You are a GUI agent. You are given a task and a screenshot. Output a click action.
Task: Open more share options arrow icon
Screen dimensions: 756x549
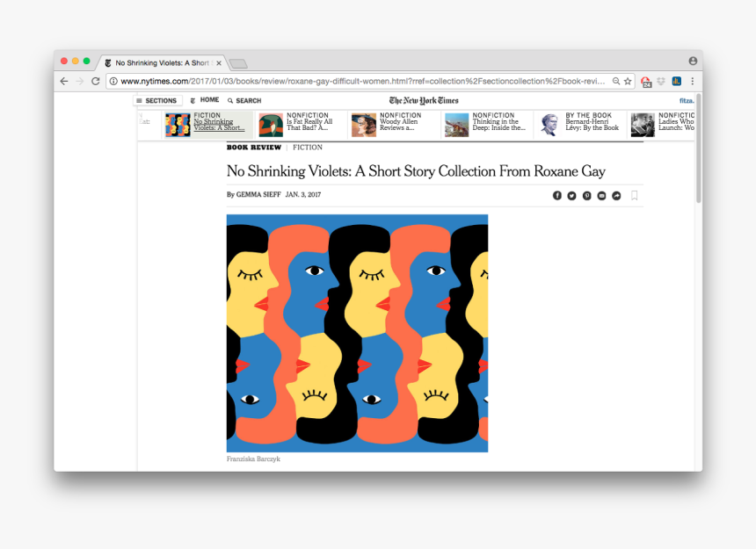tap(616, 196)
